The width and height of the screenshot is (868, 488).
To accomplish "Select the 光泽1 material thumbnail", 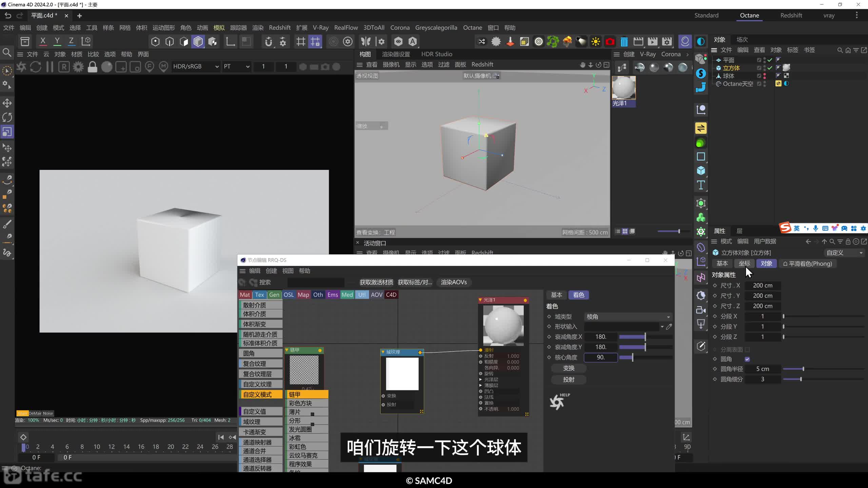I will pyautogui.click(x=624, y=88).
